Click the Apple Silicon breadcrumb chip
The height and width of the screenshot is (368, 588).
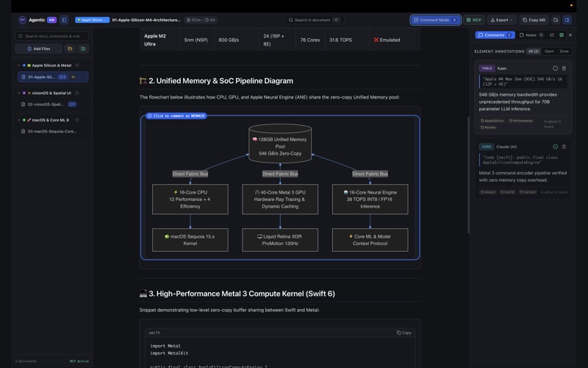point(93,20)
